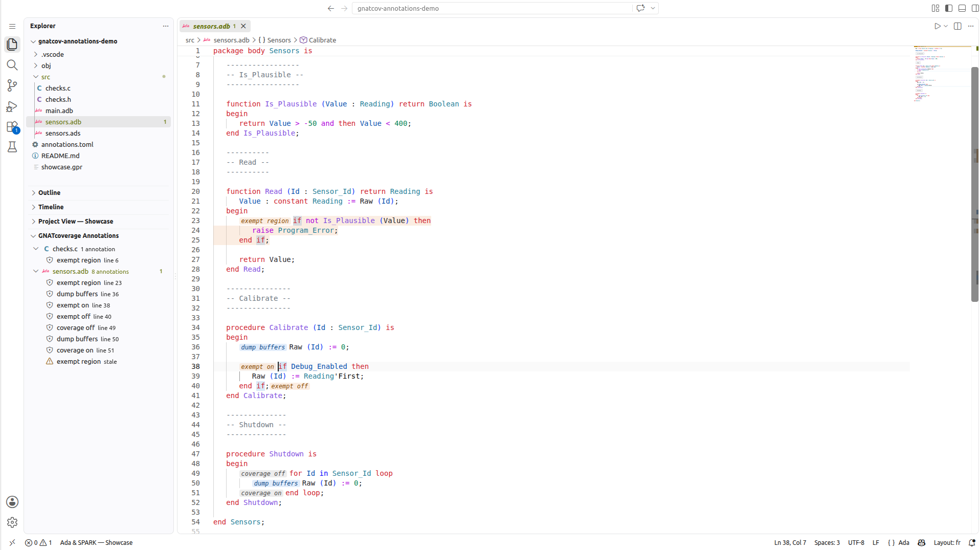
Task: Go forward with the navigation arrow
Action: coord(344,8)
